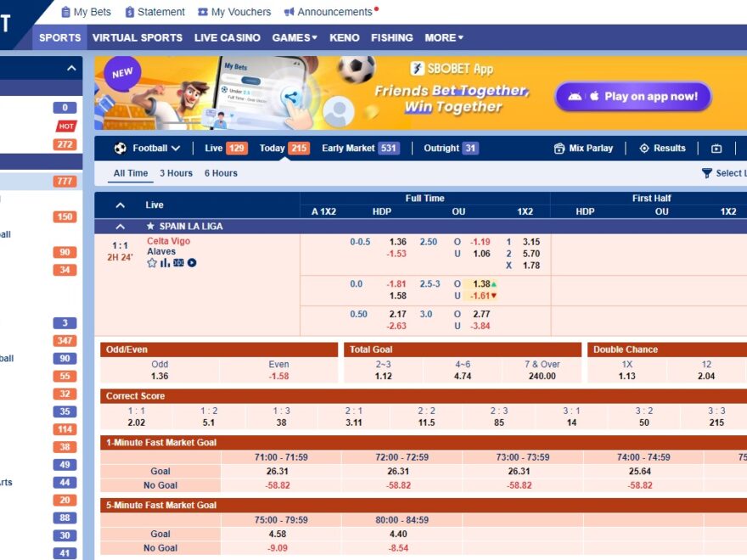Image resolution: width=747 pixels, height=560 pixels.
Task: Go to KENO tab
Action: tap(345, 37)
